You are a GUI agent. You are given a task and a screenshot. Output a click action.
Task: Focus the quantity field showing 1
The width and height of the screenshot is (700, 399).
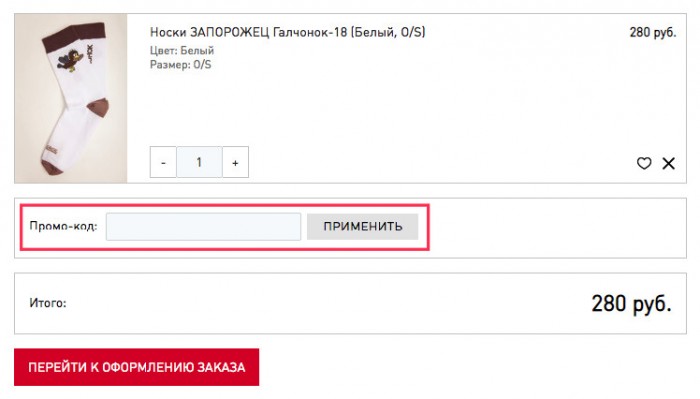199,162
